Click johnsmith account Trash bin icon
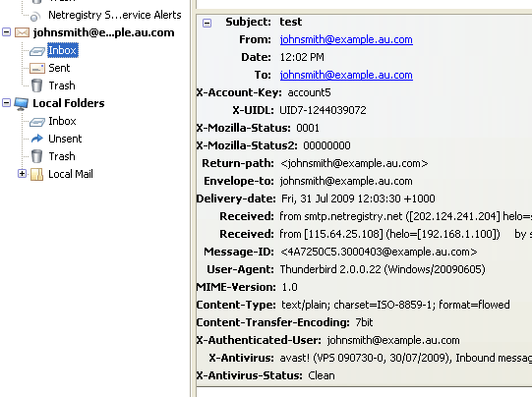Screen dimensions: 532x397 (x=36, y=85)
